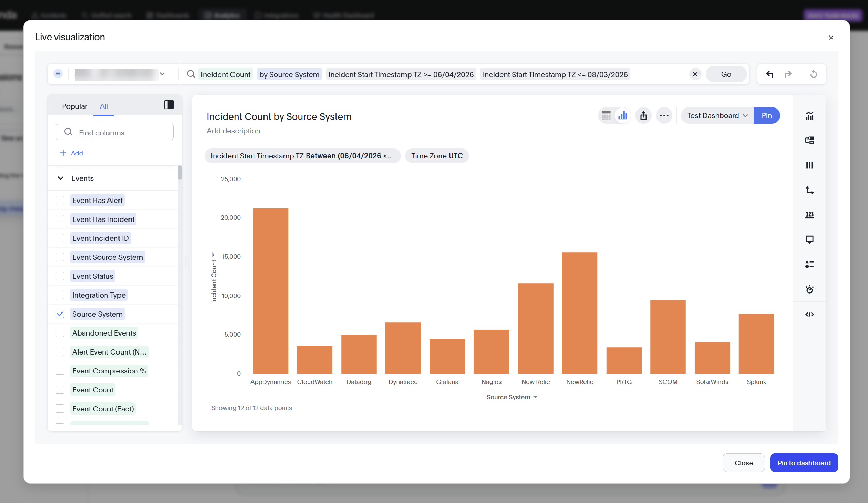
Task: Click the NewRelic orange bar
Action: (x=580, y=313)
